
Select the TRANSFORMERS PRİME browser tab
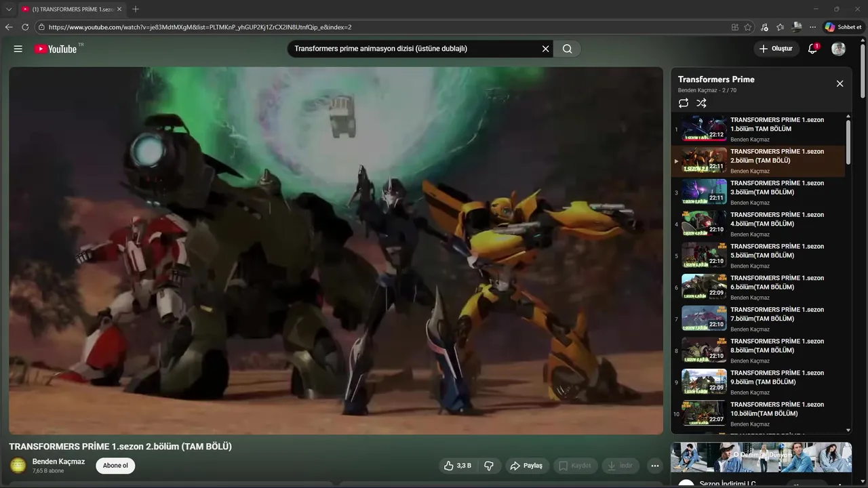71,9
